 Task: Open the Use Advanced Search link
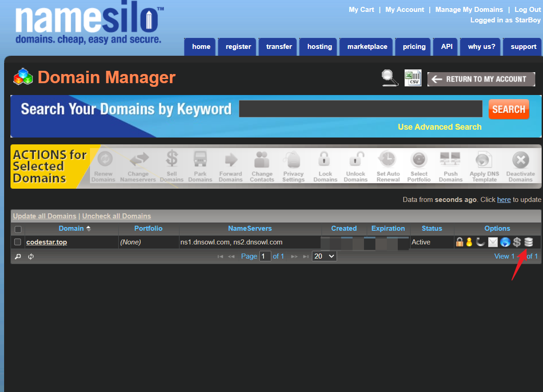pos(439,127)
